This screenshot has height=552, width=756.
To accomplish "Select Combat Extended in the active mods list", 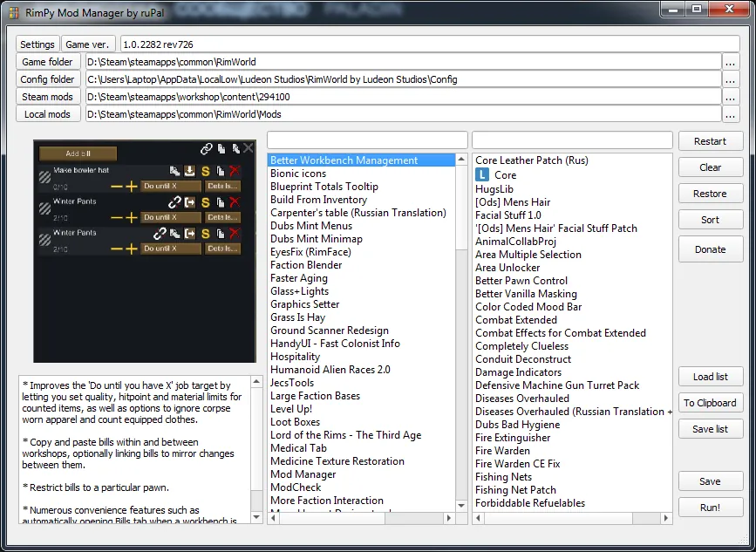I will tap(515, 320).
